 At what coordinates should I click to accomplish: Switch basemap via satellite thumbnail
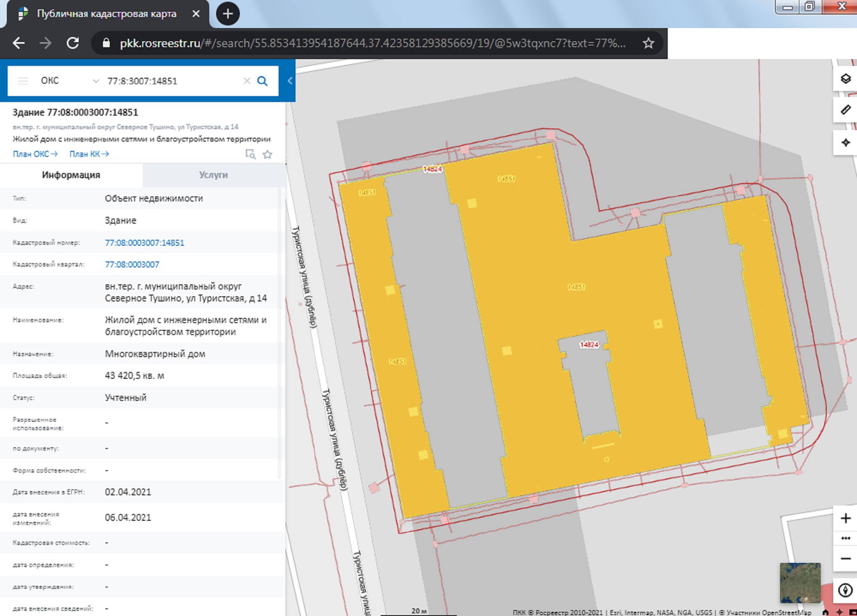[800, 582]
